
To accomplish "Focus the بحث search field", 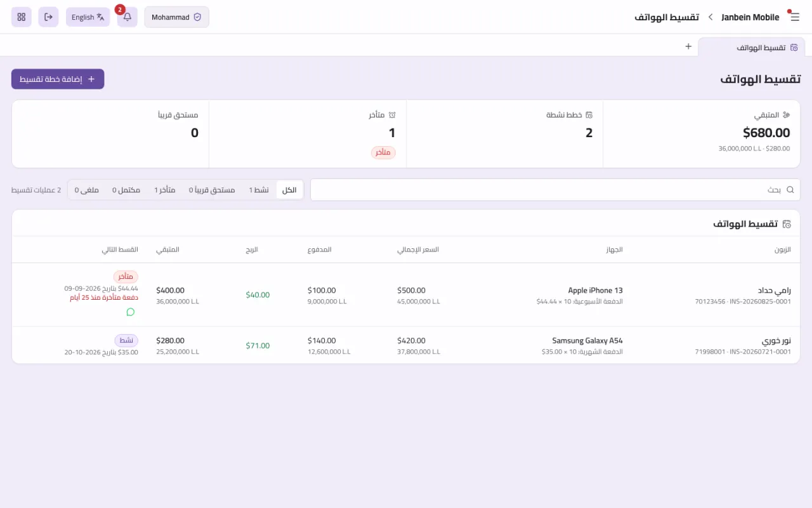I will point(555,190).
